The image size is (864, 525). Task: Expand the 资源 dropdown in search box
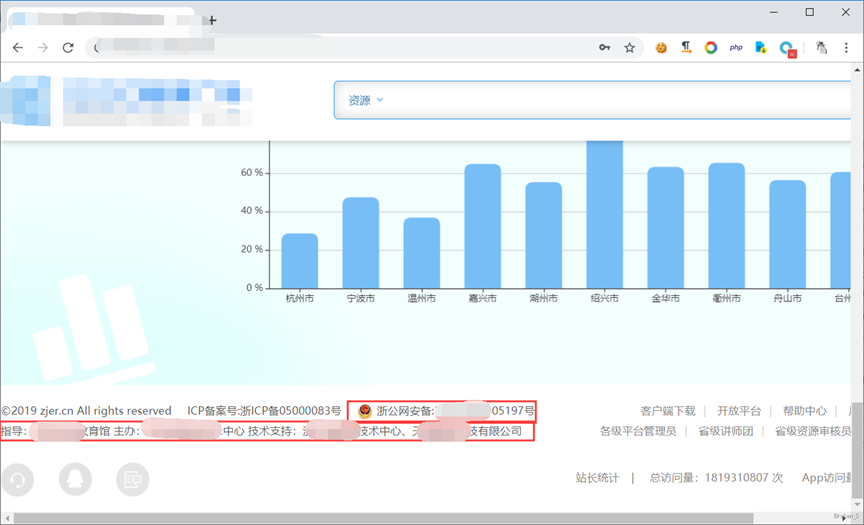365,100
